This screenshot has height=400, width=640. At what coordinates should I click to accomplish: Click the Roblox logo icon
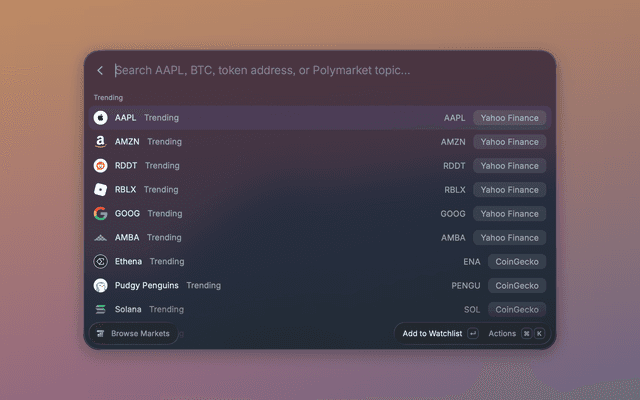pos(100,189)
